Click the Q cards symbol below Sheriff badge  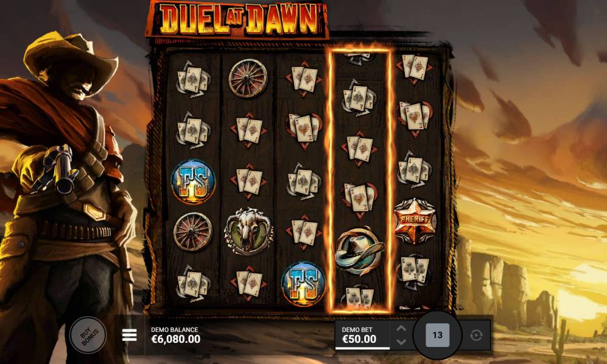pyautogui.click(x=415, y=271)
